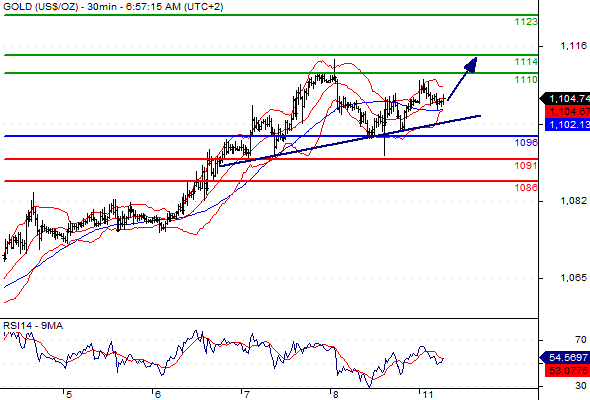Viewport: 590px width, 400px height.
Task: Select the 1114 green resistance label
Action: [x=526, y=62]
